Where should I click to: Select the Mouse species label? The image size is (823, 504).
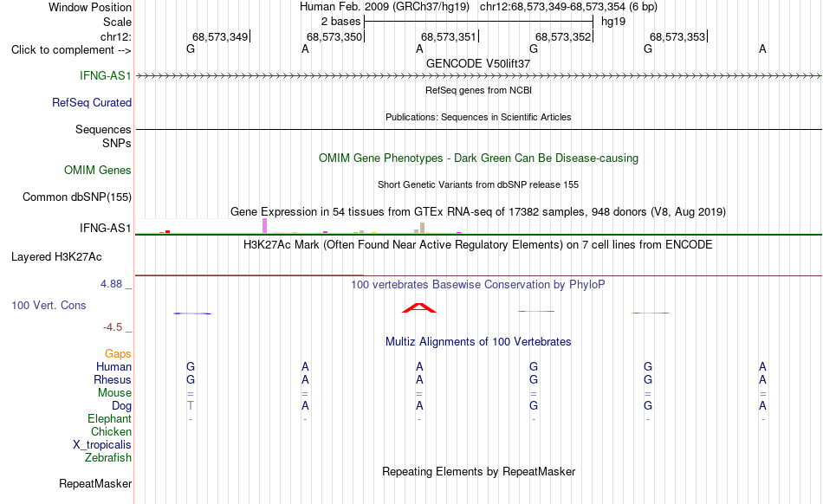pyautogui.click(x=114, y=392)
